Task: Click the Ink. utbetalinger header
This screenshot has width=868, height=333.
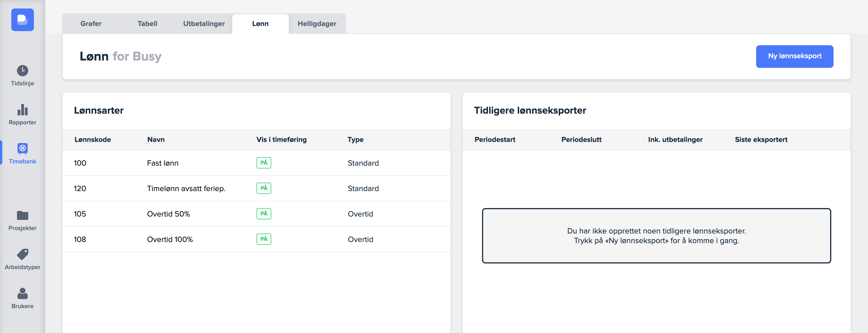Action: (x=675, y=140)
